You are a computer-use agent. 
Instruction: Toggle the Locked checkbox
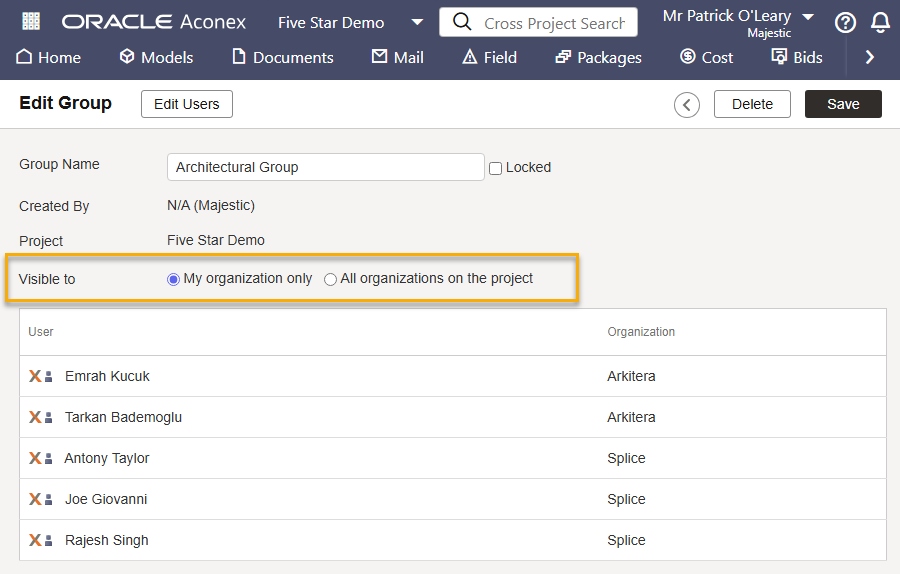(x=495, y=168)
